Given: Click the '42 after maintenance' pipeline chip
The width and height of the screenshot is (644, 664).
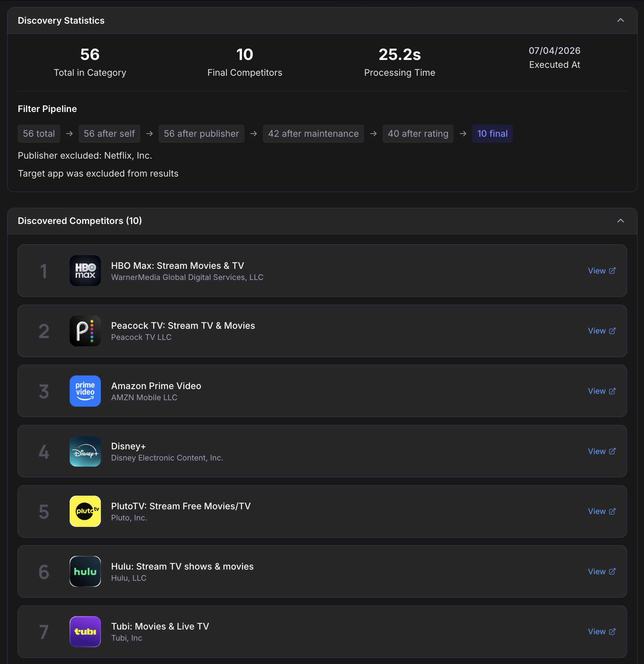Looking at the screenshot, I should pyautogui.click(x=313, y=134).
